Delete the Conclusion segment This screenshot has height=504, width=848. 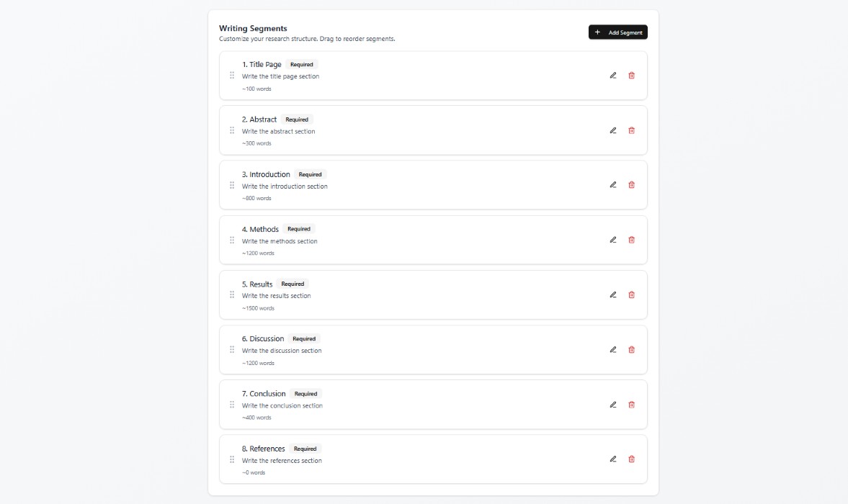point(632,405)
